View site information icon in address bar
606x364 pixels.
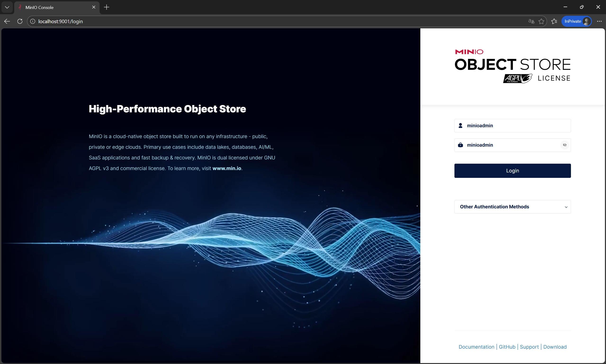pyautogui.click(x=33, y=21)
